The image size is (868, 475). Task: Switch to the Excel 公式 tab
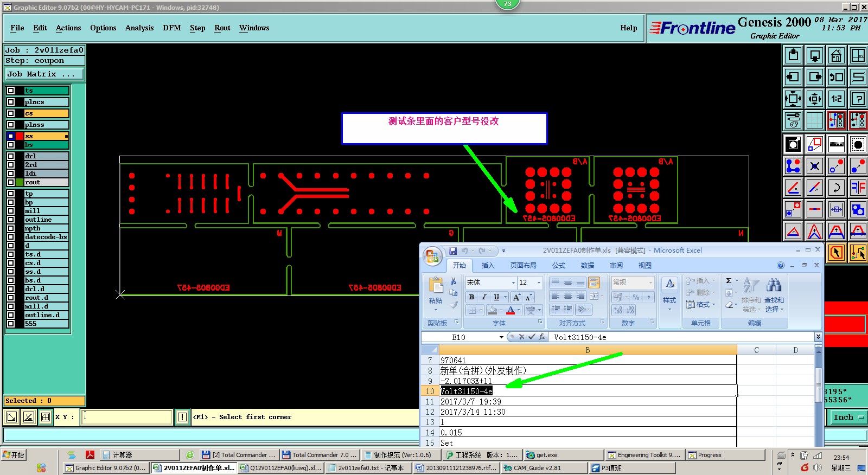click(559, 265)
